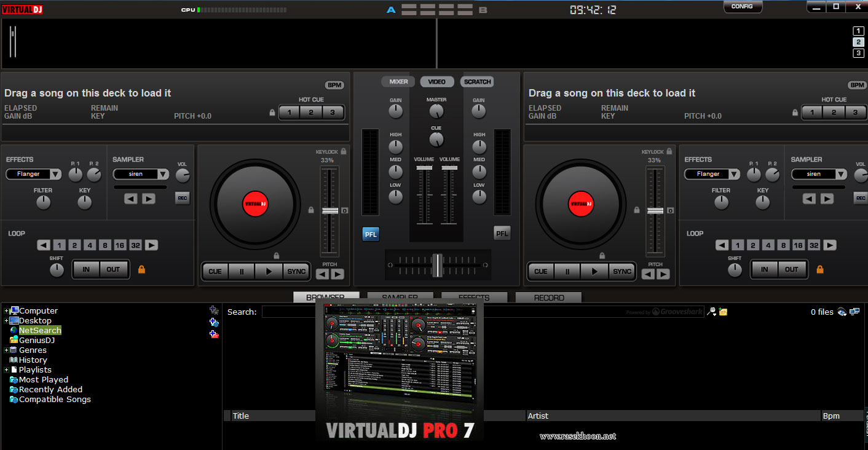Open History in folder tree

click(x=33, y=360)
